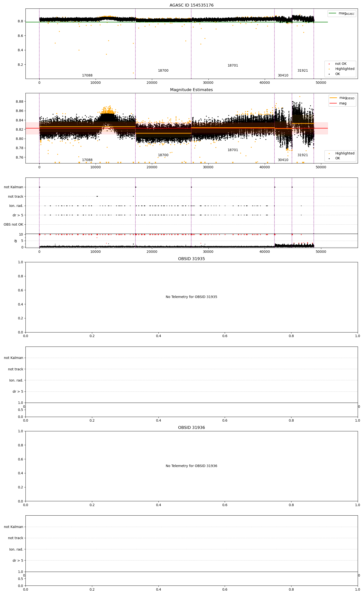
Task: Click the 8.86 y-axis tick label
Action: 19,111
